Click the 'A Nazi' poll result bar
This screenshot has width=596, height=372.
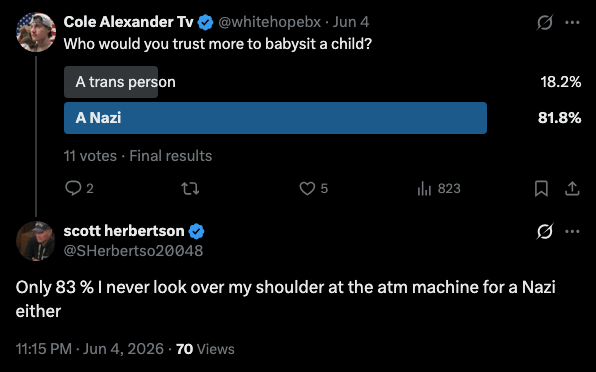[x=275, y=118]
